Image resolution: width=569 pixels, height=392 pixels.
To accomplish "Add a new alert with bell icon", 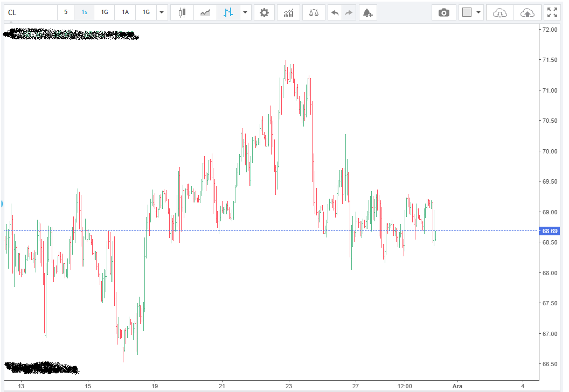I will 367,12.
